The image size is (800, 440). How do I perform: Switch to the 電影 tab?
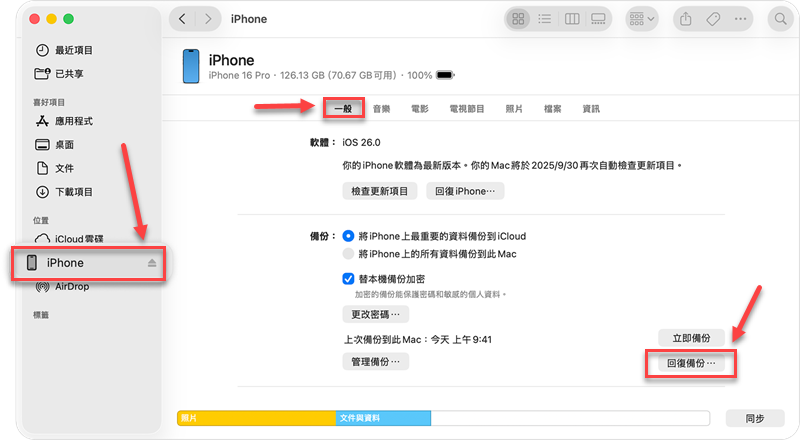click(x=419, y=109)
